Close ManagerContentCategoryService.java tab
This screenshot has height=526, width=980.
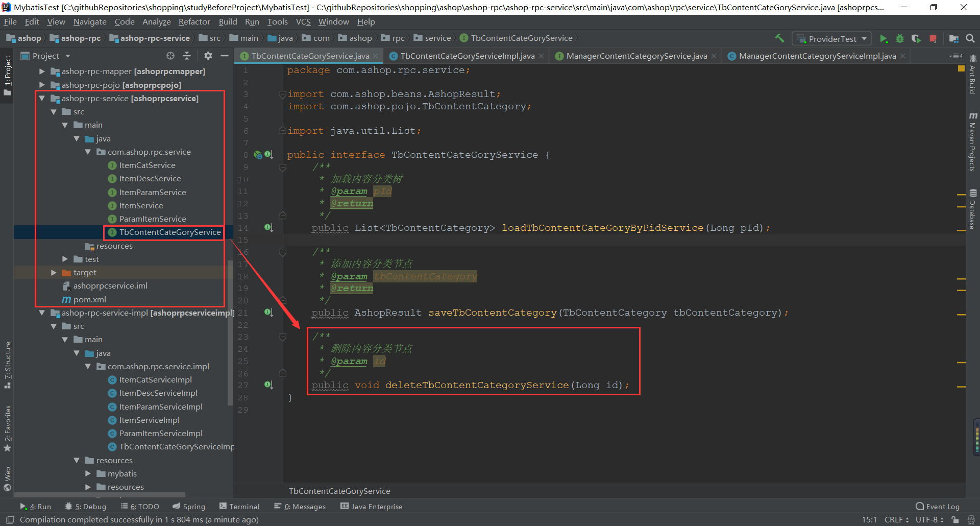[714, 56]
